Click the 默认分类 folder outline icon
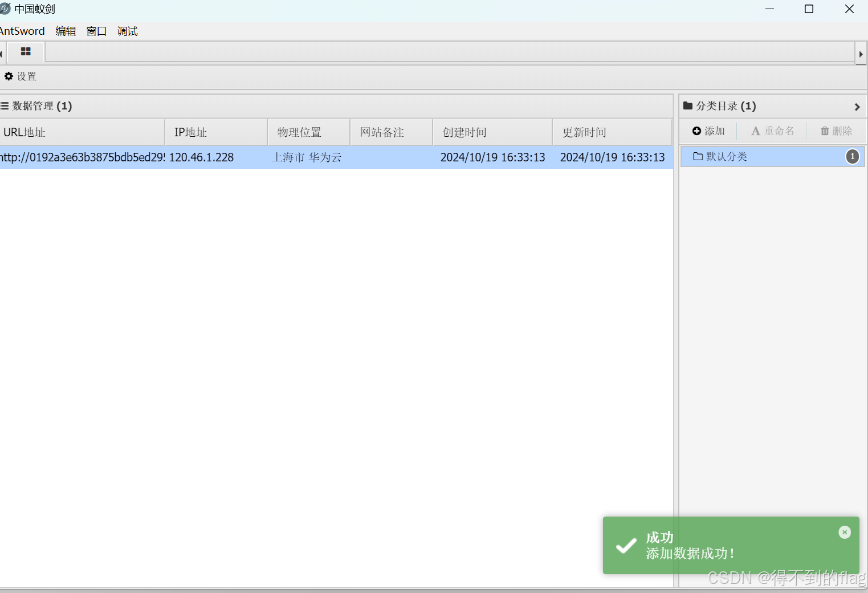The height and width of the screenshot is (593, 868). pos(698,156)
